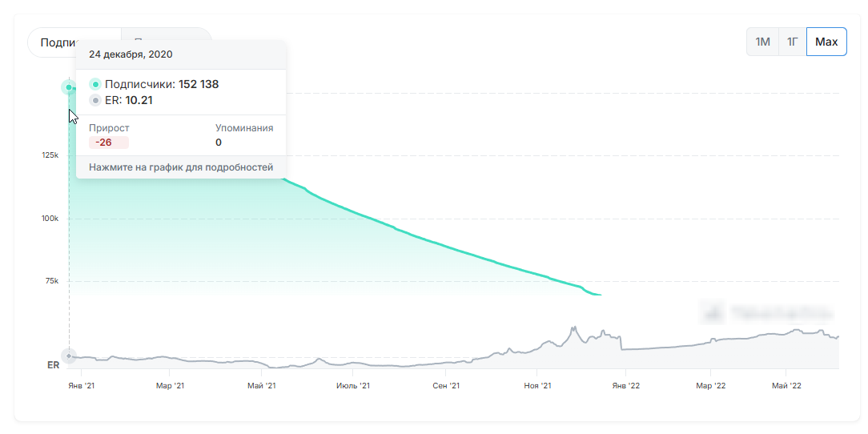Click the gray ER data point marker
This screenshot has height=434, width=868.
click(x=70, y=356)
